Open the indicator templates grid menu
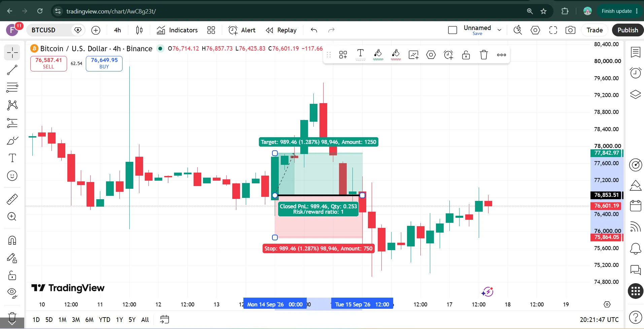This screenshot has height=329, width=644. 211,30
